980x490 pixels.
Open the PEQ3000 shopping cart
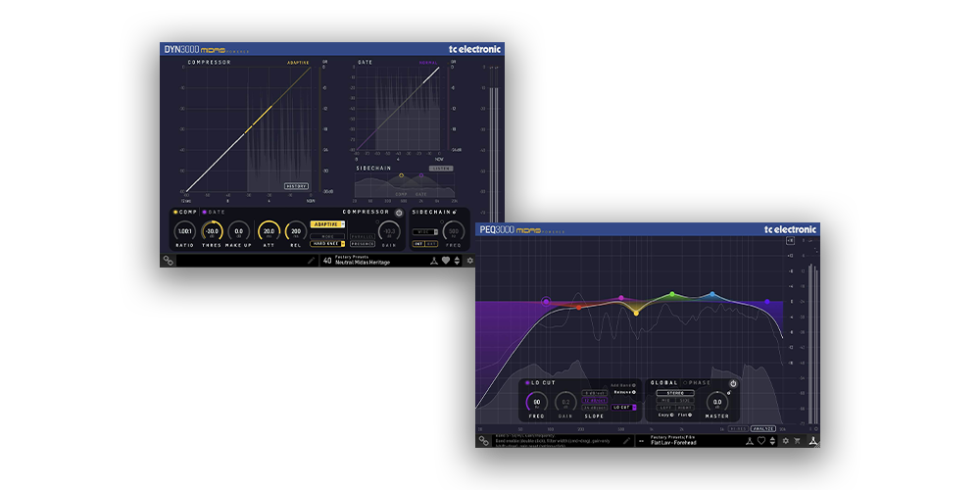(x=797, y=441)
